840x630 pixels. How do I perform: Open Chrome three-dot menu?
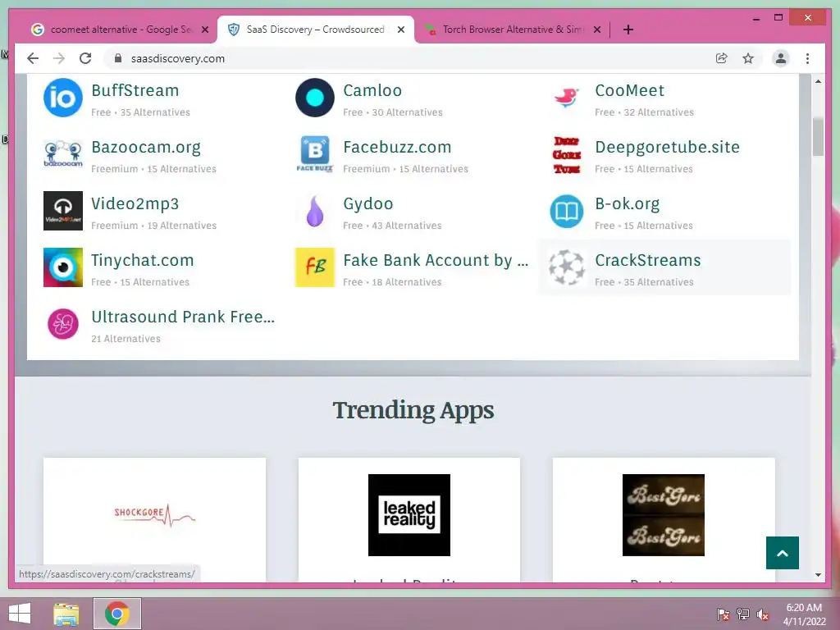coord(807,58)
